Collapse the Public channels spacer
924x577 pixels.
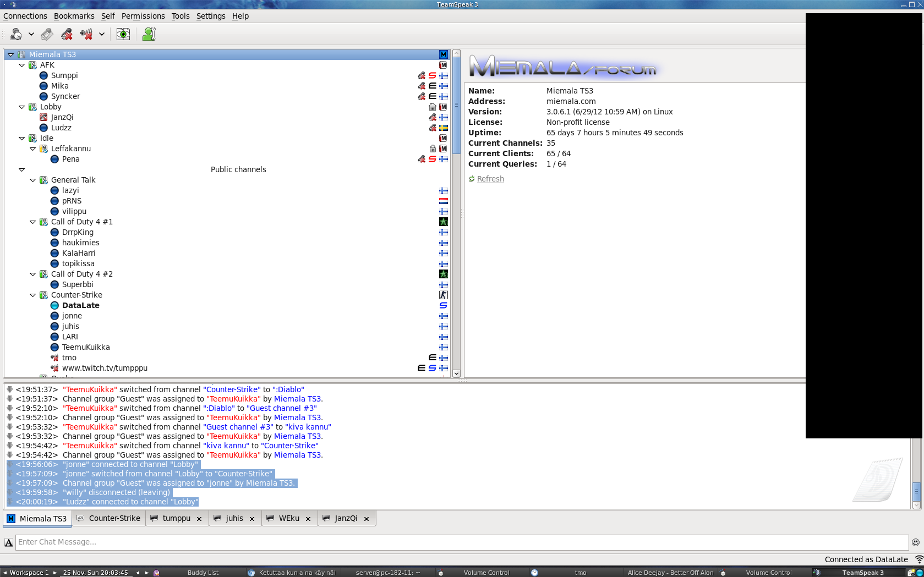point(21,169)
